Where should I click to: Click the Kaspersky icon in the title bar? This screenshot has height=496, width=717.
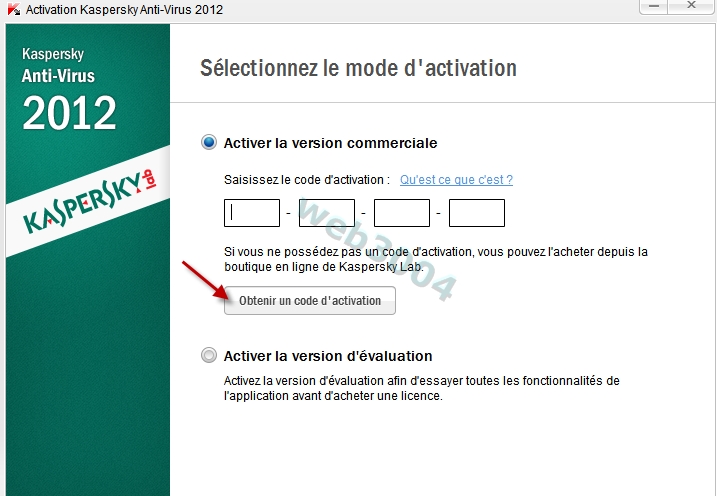(14, 9)
